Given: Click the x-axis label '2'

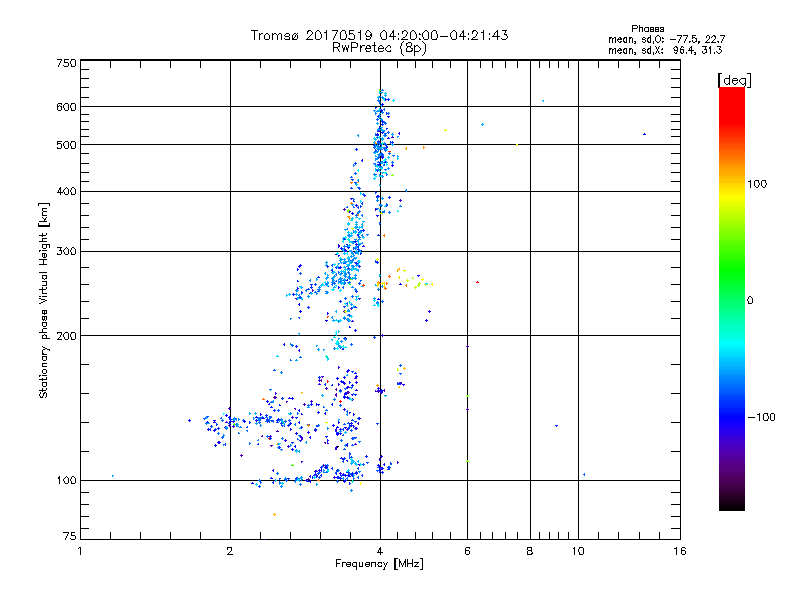Looking at the screenshot, I should [230, 551].
